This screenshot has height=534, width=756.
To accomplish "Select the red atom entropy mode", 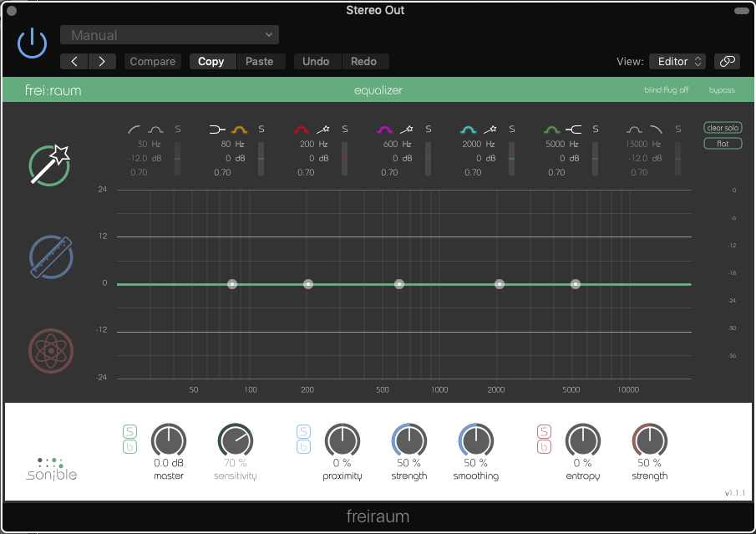I will point(51,351).
